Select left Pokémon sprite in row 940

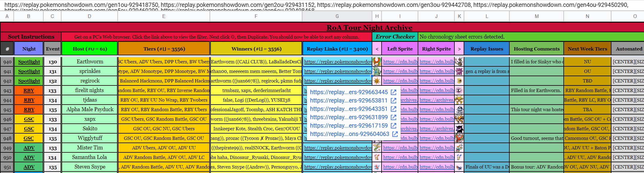point(377,62)
